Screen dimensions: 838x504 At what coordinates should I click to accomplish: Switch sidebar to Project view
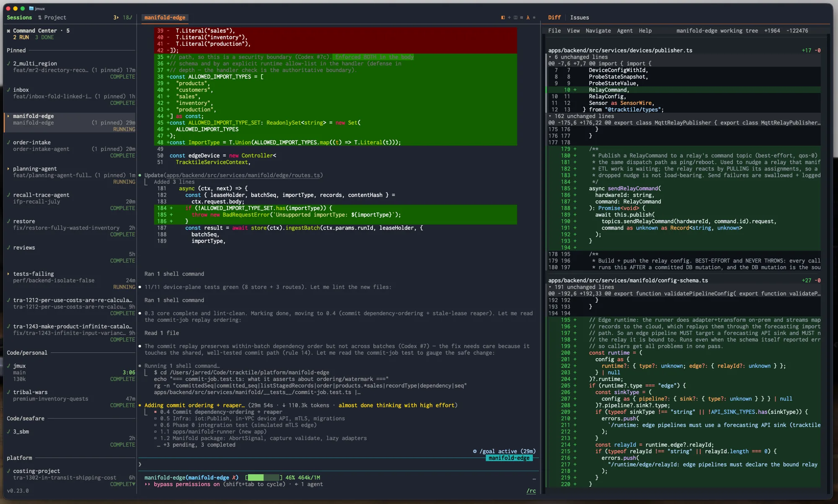(55, 18)
